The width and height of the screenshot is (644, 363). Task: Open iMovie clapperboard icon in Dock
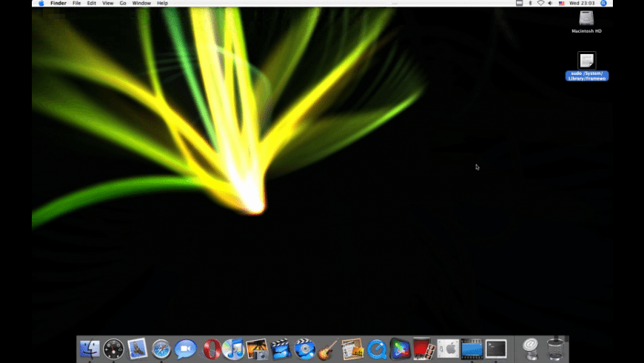[281, 349]
